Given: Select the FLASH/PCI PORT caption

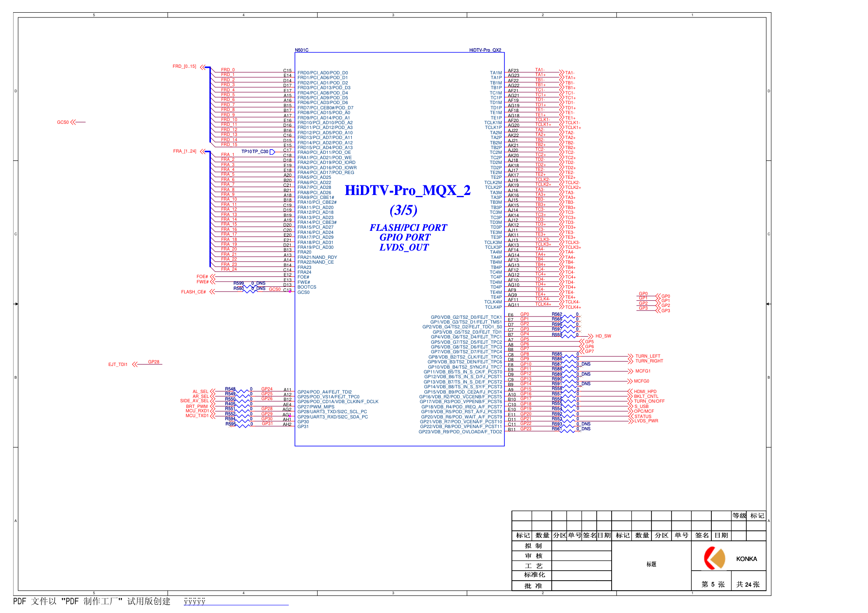Looking at the screenshot, I should pos(408,228).
